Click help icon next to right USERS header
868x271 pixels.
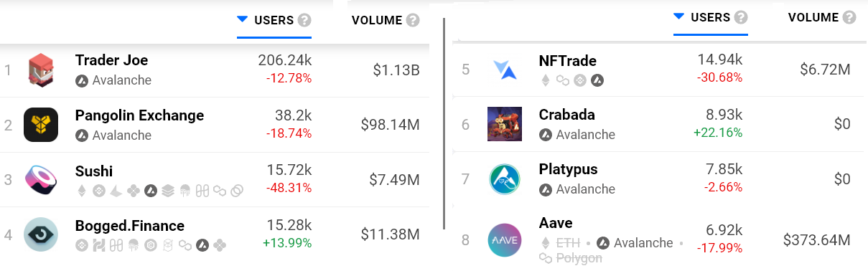(x=741, y=18)
